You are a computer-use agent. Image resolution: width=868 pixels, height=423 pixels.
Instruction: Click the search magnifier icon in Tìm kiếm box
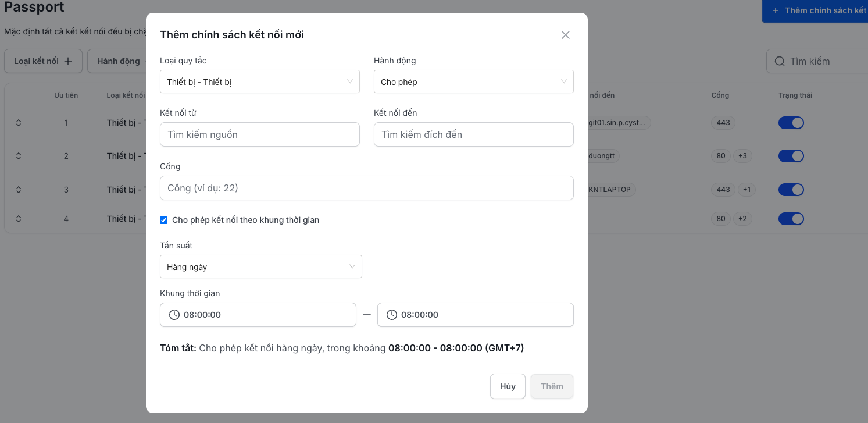click(779, 61)
